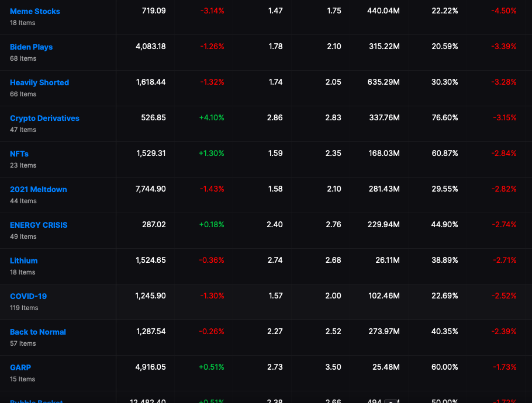Click the -4.50% value in Meme Stocks row
This screenshot has width=532, height=403.
504,11
